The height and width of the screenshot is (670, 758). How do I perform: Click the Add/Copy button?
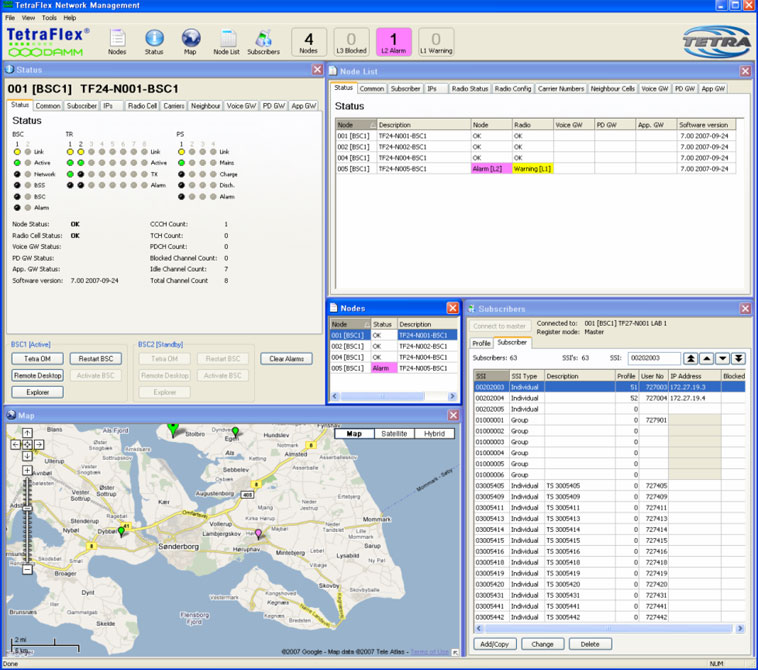tap(495, 644)
